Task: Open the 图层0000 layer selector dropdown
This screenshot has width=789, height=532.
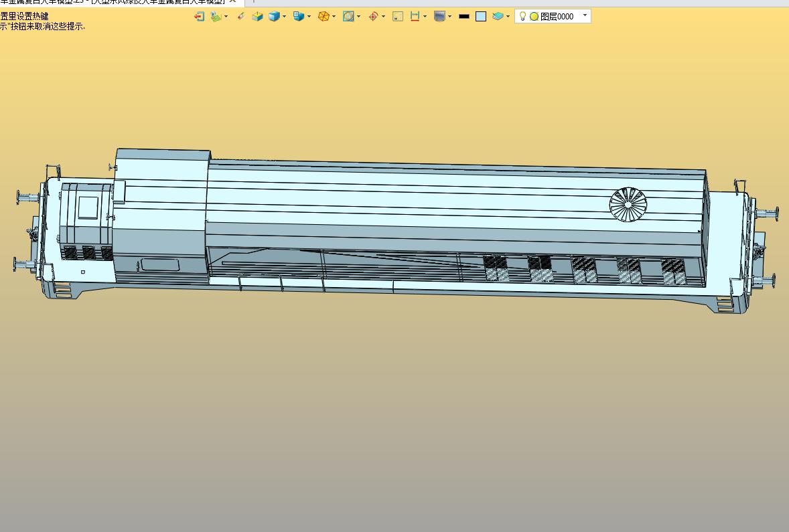Action: [585, 15]
